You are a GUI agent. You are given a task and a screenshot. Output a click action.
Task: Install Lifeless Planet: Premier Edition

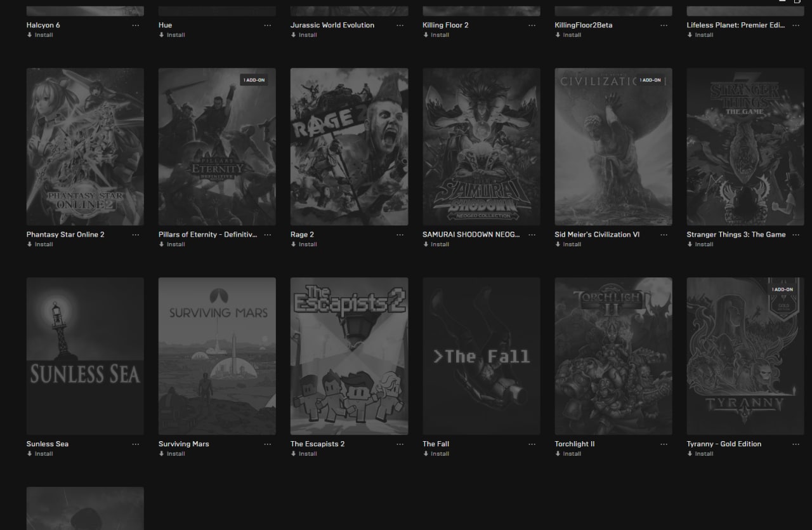coord(700,35)
